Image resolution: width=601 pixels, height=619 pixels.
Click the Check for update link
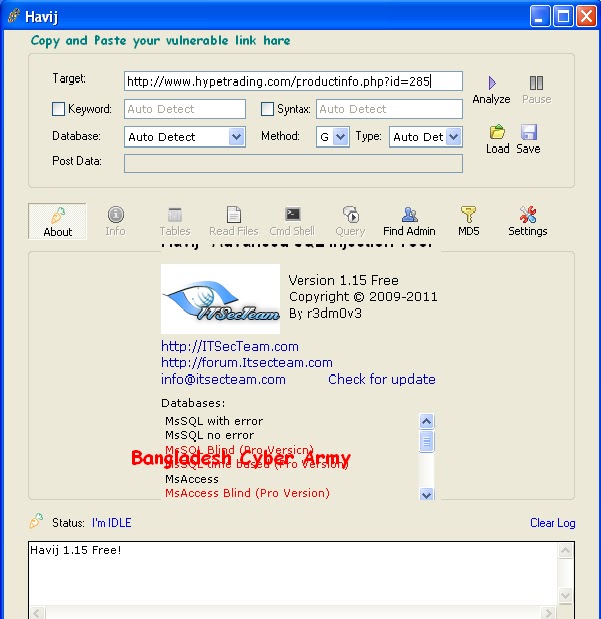point(382,379)
